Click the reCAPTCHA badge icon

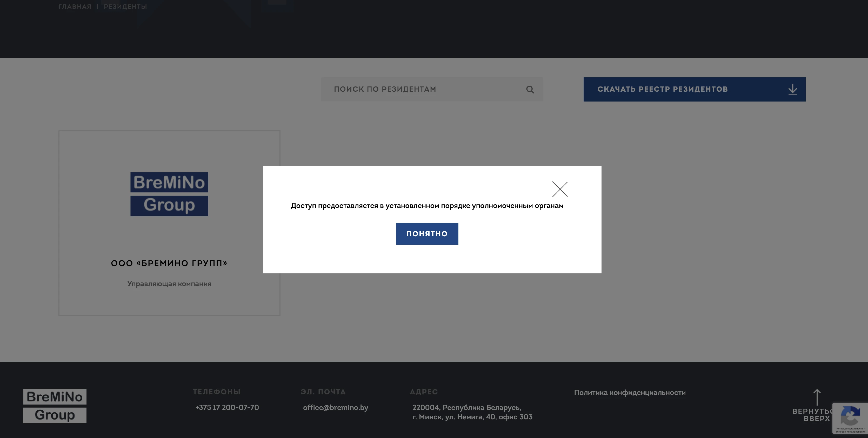(851, 415)
